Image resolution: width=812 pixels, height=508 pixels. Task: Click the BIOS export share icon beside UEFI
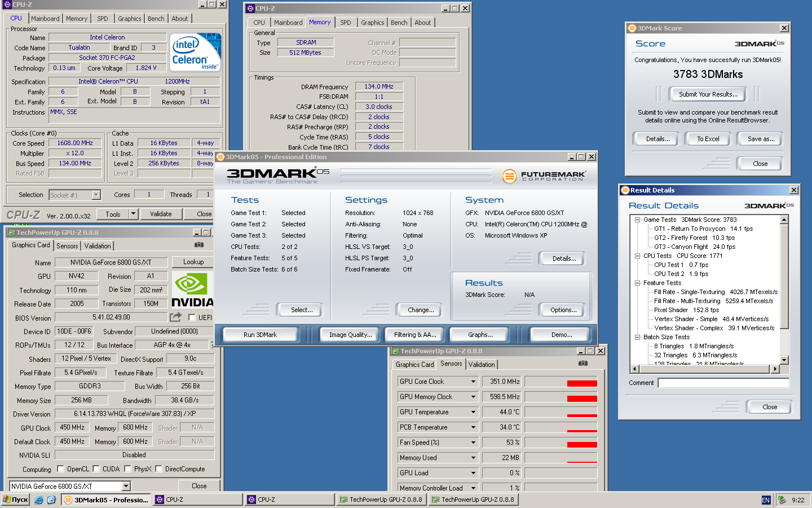[x=176, y=317]
